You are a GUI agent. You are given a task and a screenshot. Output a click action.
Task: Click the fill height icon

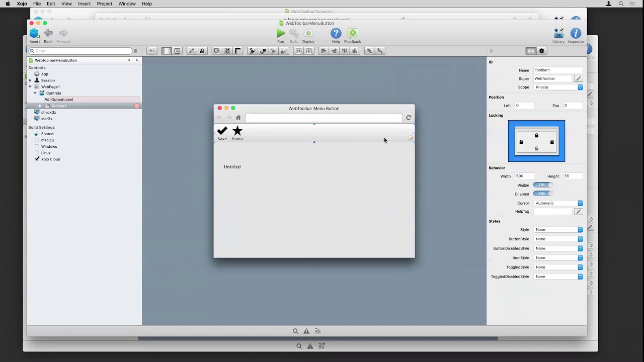coord(309,51)
